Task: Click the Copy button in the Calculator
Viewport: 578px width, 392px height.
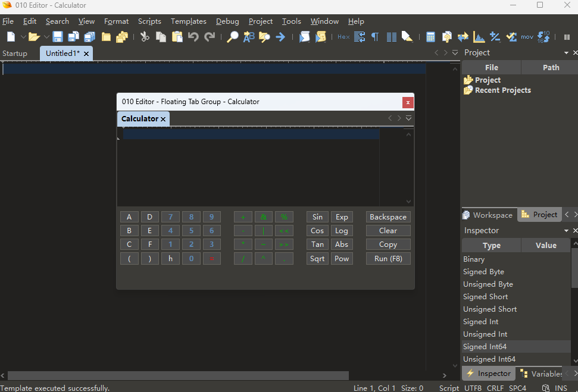Action: (x=388, y=244)
